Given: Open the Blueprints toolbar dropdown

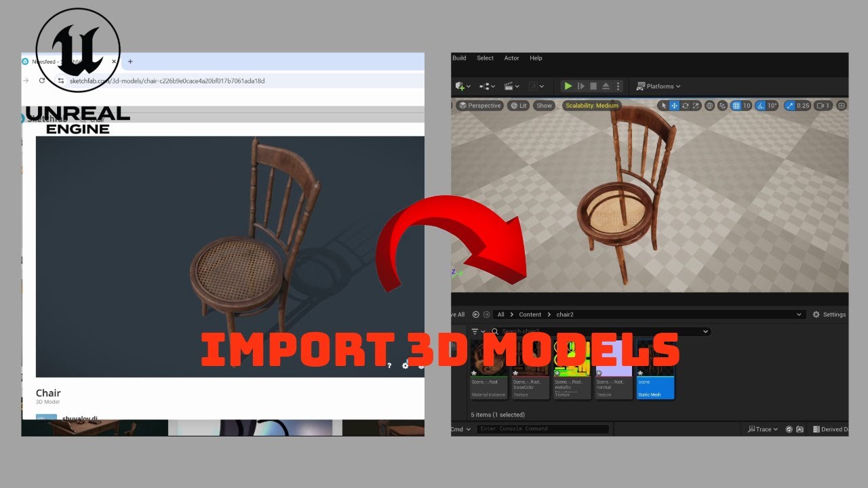Looking at the screenshot, I should [x=488, y=86].
